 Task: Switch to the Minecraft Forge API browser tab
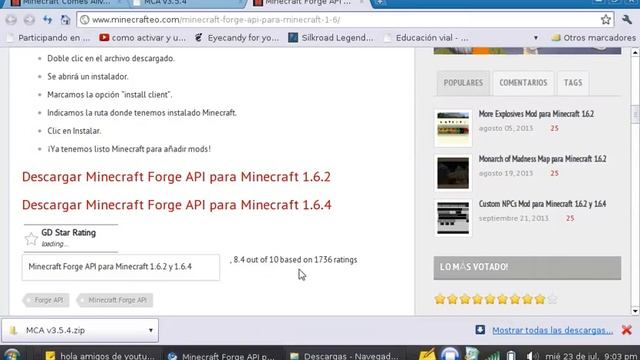click(x=308, y=3)
